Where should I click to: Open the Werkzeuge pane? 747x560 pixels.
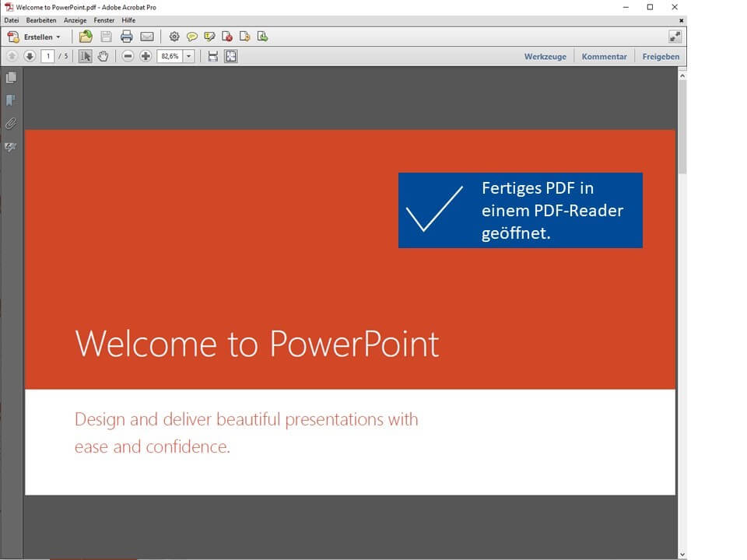(545, 57)
